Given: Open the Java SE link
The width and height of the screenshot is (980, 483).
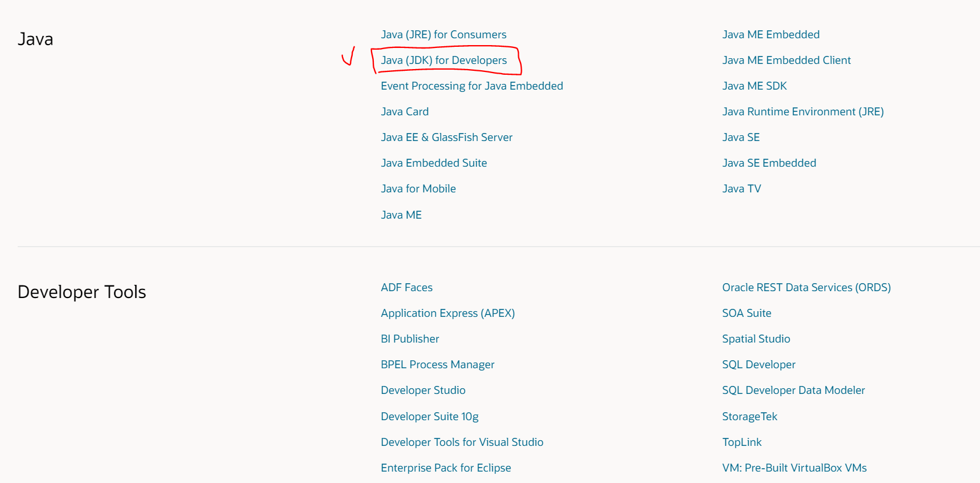Looking at the screenshot, I should pyautogui.click(x=741, y=138).
